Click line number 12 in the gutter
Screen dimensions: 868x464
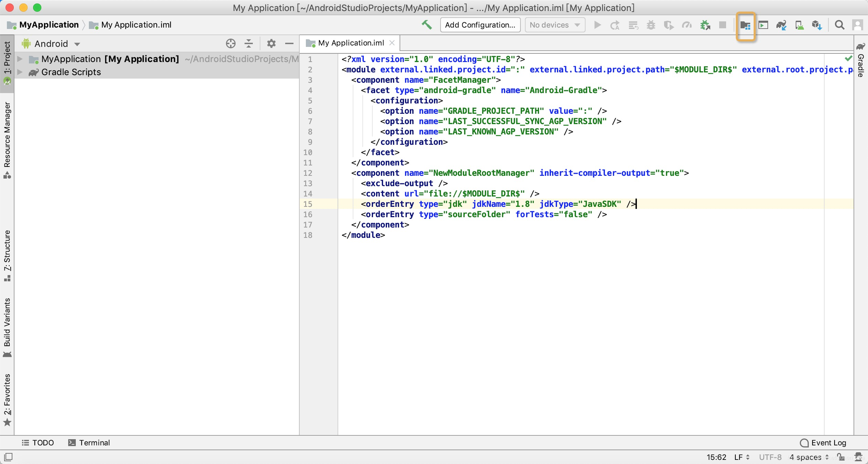click(308, 173)
